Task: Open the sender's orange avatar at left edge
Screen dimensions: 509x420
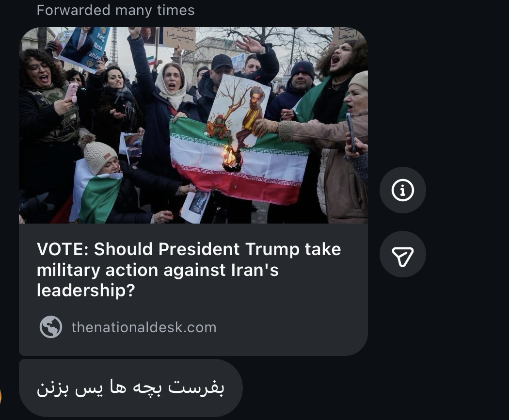Action: point(0,396)
